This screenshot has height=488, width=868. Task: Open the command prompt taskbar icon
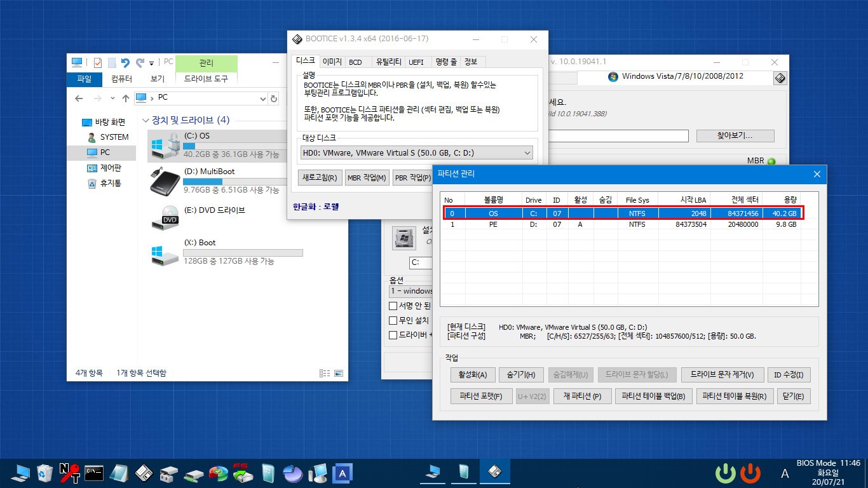point(94,473)
